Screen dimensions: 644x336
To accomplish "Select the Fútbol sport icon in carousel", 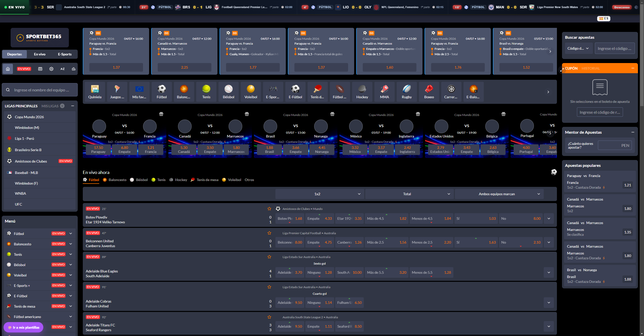I will click(x=162, y=92).
